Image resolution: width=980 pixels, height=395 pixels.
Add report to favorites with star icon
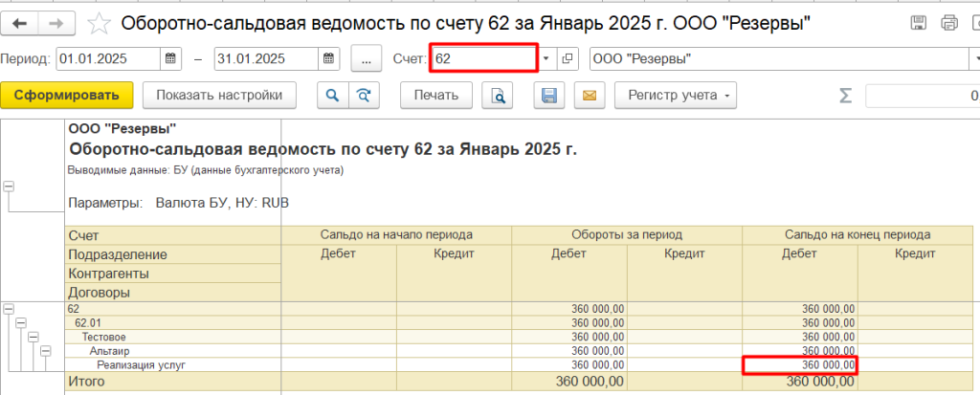[x=98, y=22]
